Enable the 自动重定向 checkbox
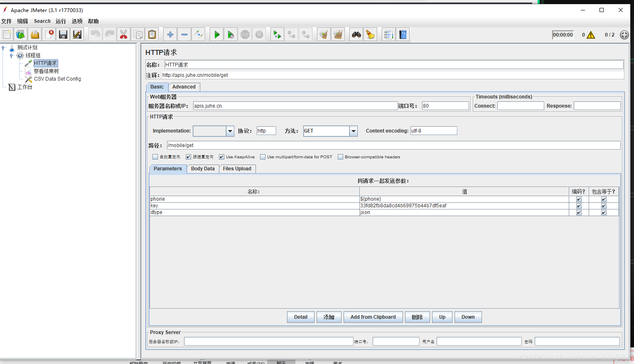 [155, 157]
